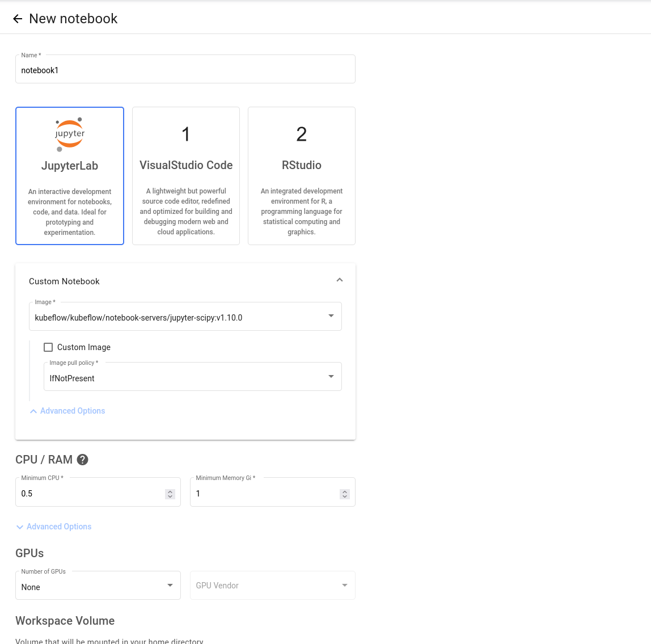
Task: Open the Image dropdown for jupyter-scipy
Action: (185, 317)
